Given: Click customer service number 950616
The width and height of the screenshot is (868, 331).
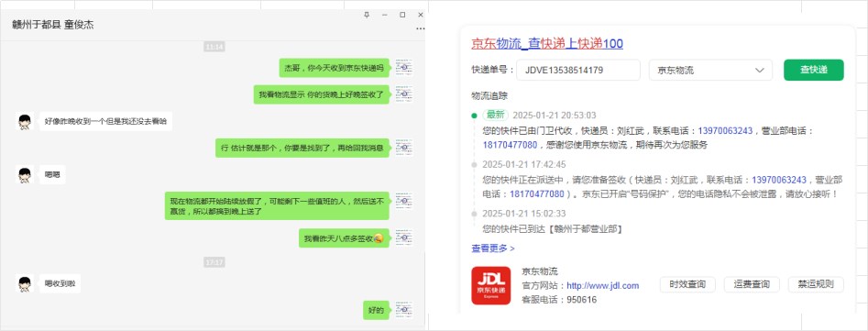Looking at the screenshot, I should coord(582,300).
